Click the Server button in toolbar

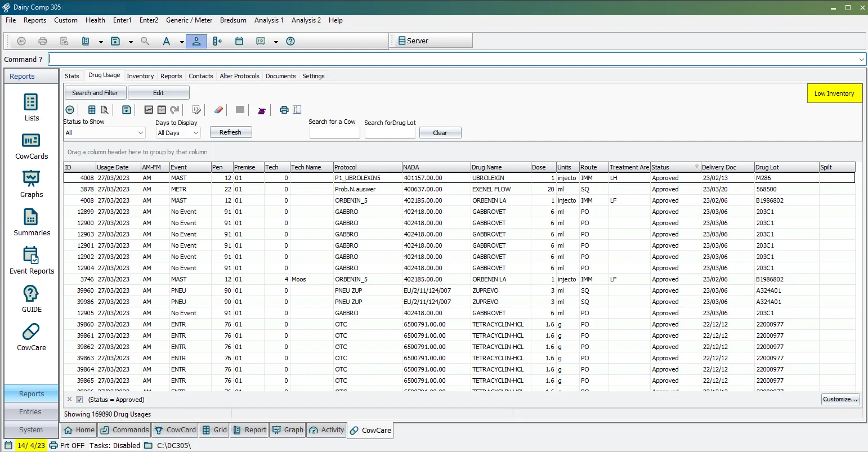[x=432, y=41]
